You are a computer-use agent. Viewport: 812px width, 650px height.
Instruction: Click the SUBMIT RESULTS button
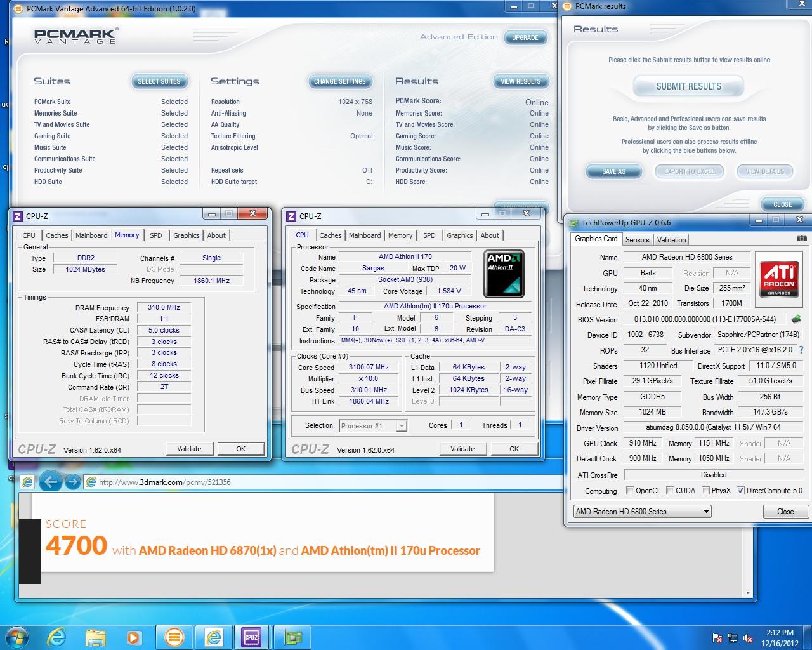[x=688, y=86]
